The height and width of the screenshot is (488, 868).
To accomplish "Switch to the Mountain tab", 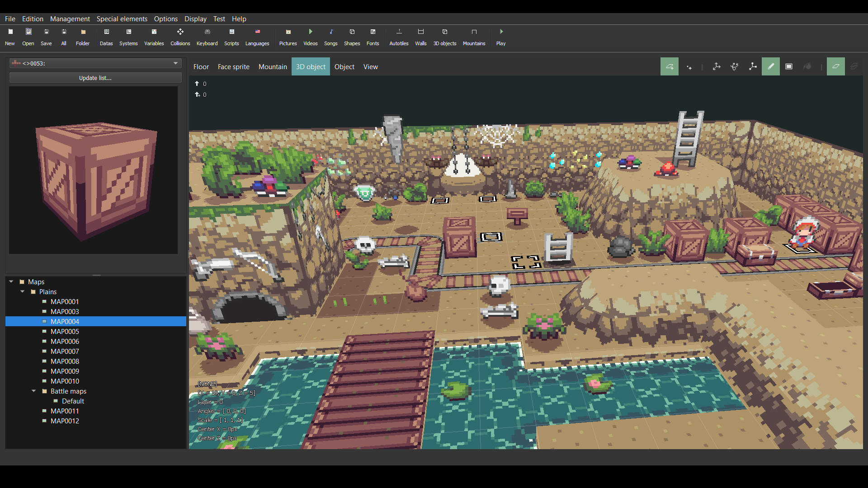I will coord(273,66).
